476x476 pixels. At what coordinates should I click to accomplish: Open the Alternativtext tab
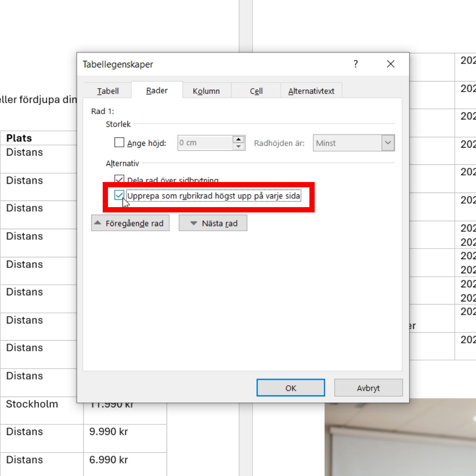pos(311,91)
